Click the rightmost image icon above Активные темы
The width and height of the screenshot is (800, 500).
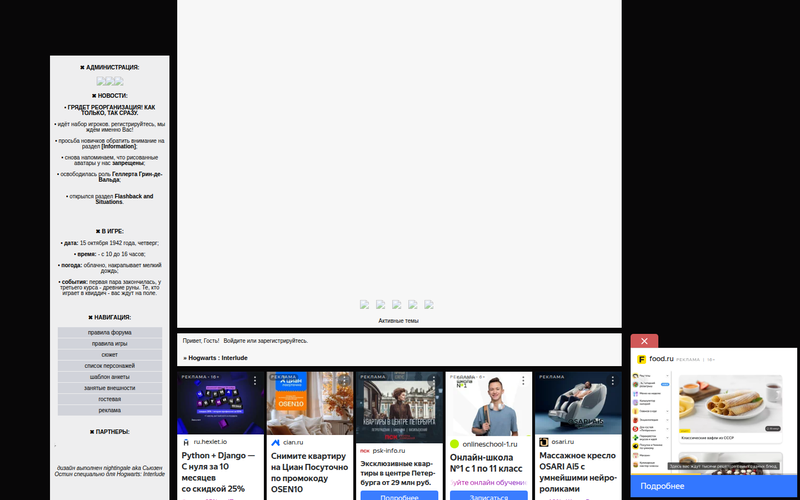coord(429,305)
